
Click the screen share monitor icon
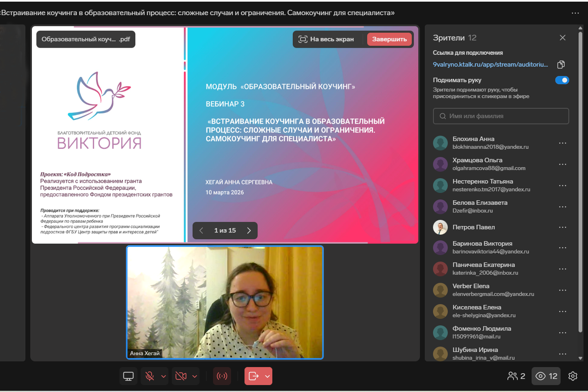pos(128,376)
